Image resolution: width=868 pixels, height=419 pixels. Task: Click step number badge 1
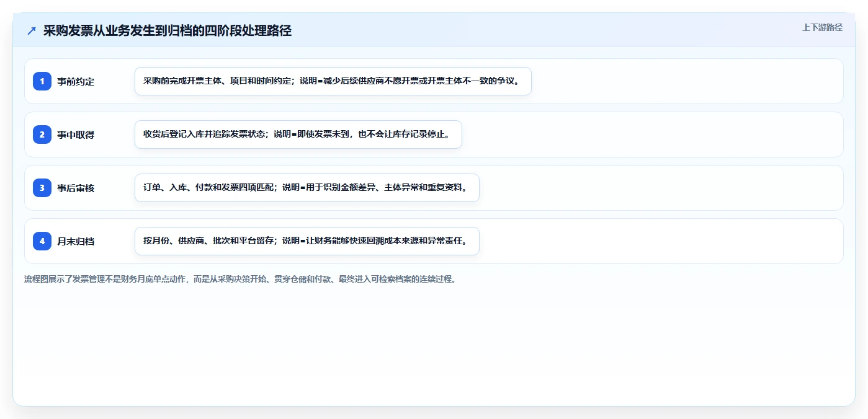(42, 81)
